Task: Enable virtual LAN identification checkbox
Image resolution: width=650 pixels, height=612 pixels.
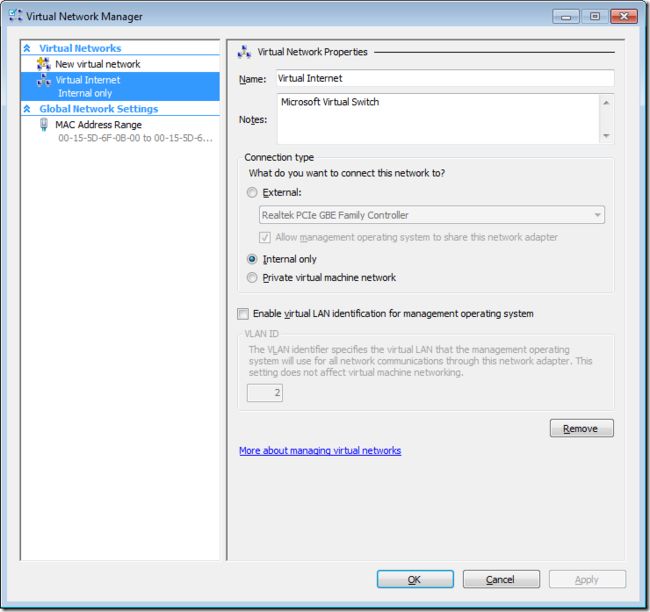Action: (243, 313)
